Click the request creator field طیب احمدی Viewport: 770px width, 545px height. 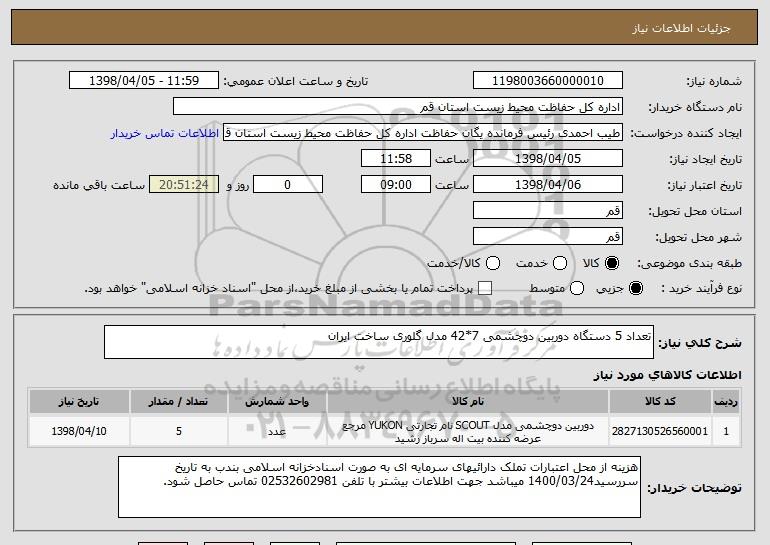click(423, 133)
